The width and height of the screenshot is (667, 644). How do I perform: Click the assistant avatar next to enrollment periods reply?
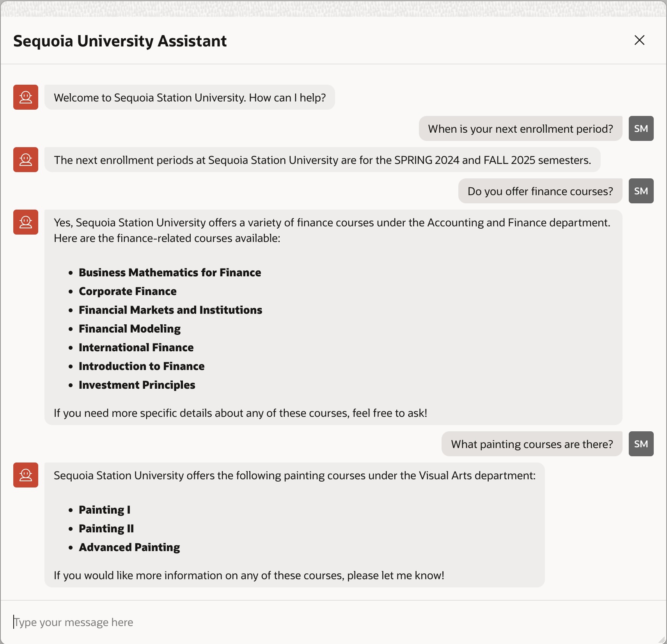25,160
